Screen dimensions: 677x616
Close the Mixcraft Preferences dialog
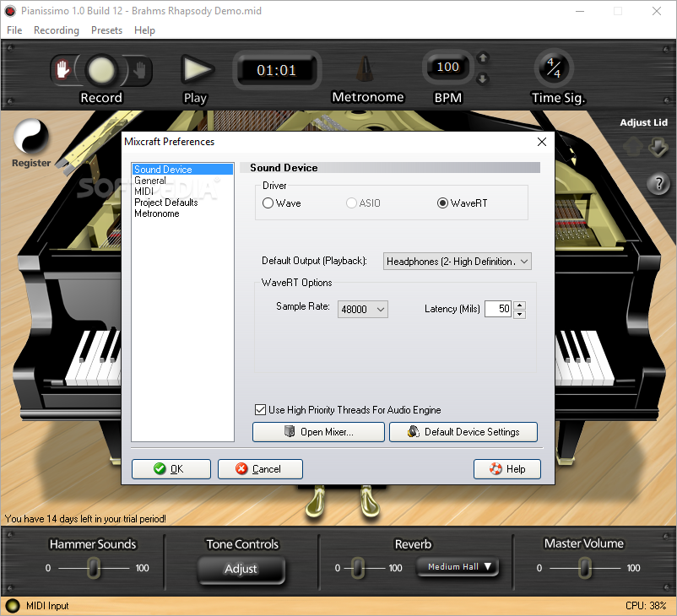(x=542, y=142)
